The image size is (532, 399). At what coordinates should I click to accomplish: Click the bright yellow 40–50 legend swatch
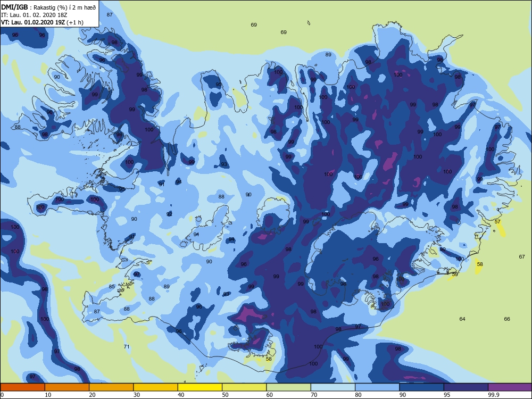[200, 387]
